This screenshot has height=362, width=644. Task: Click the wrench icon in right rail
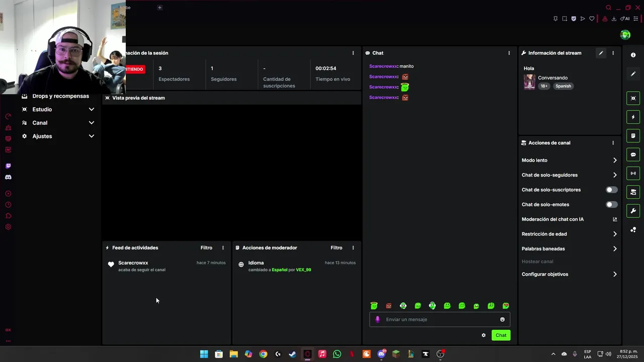[x=633, y=211]
